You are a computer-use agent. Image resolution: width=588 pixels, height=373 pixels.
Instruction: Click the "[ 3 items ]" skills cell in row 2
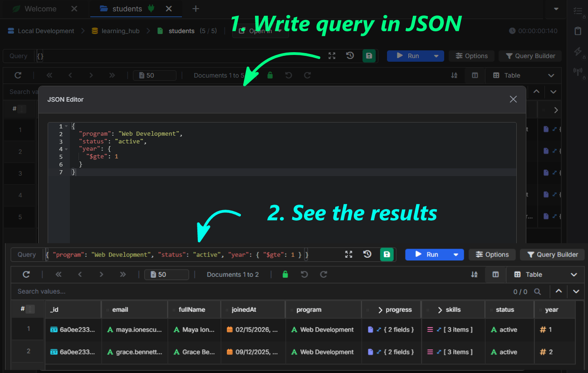[x=453, y=352]
